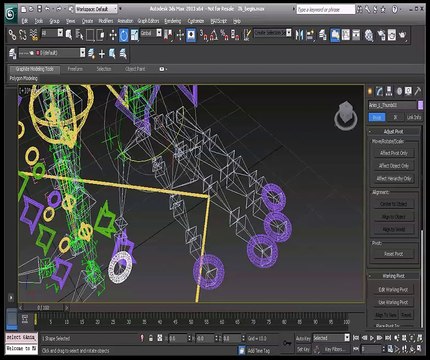Click the time slider 0 / 100 bar
Viewport: 430px width, 360px height.
click(43, 308)
